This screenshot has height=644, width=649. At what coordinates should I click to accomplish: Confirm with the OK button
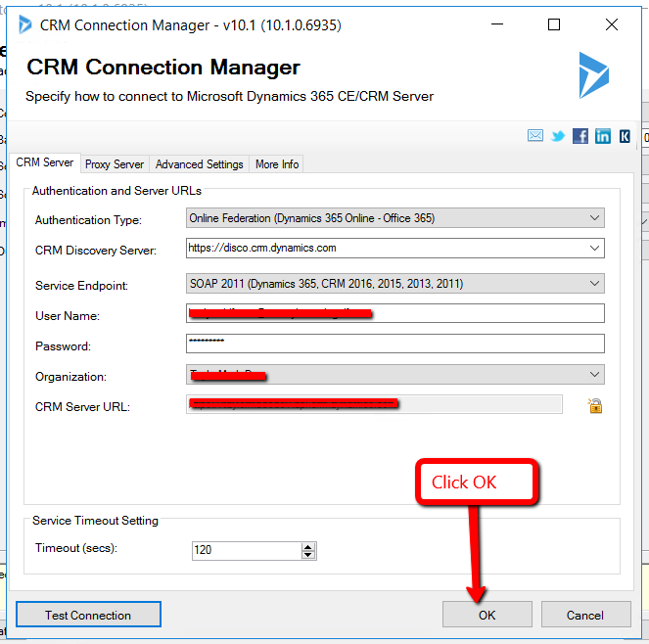[x=487, y=615]
